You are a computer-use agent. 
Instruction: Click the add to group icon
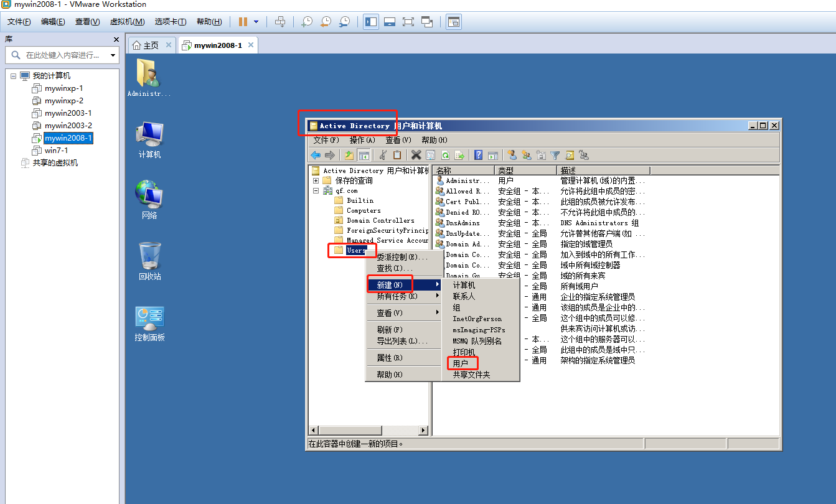(x=583, y=155)
